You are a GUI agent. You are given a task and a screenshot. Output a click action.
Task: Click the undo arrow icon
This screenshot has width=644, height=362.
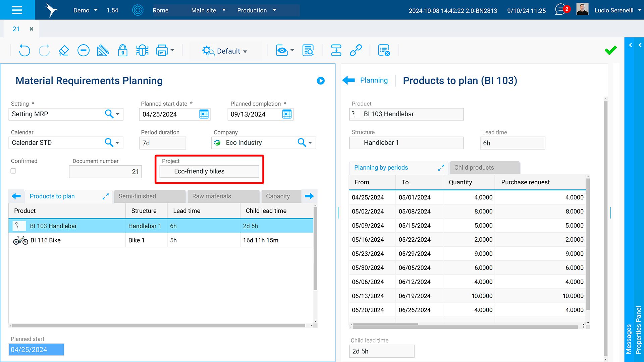(24, 51)
